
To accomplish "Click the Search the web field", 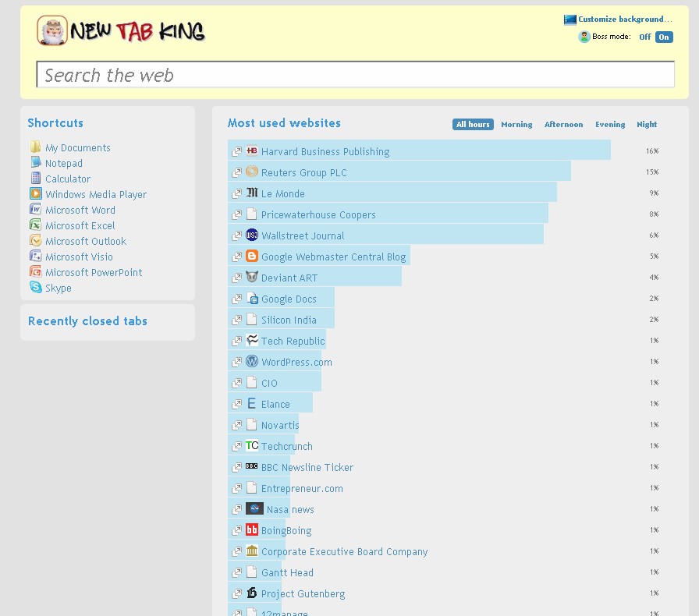I will pos(355,74).
